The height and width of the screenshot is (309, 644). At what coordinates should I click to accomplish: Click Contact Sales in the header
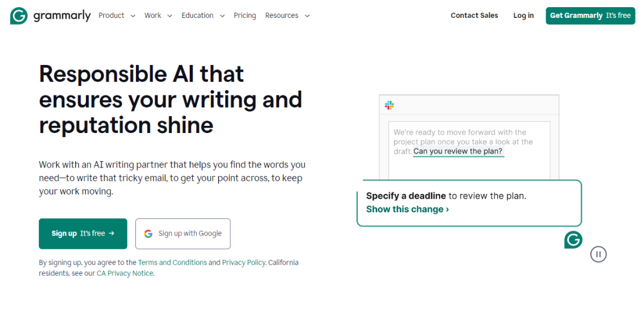pyautogui.click(x=475, y=16)
